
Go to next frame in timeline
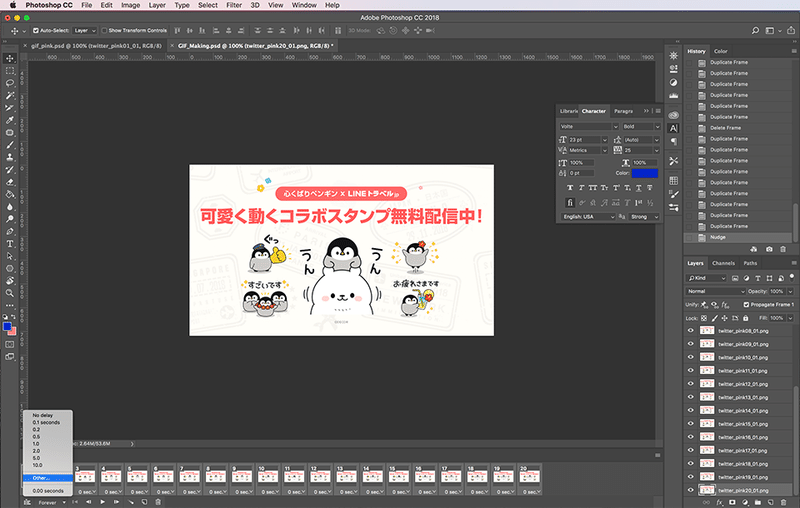point(116,502)
